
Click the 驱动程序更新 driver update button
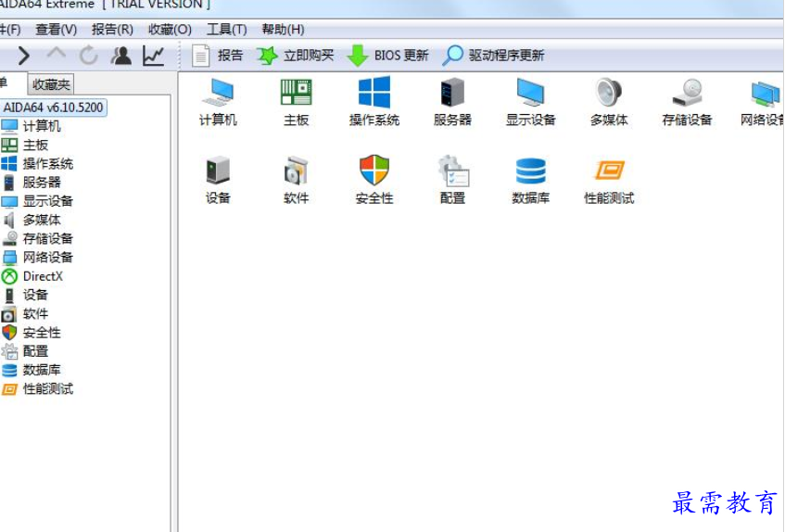pyautogui.click(x=493, y=56)
